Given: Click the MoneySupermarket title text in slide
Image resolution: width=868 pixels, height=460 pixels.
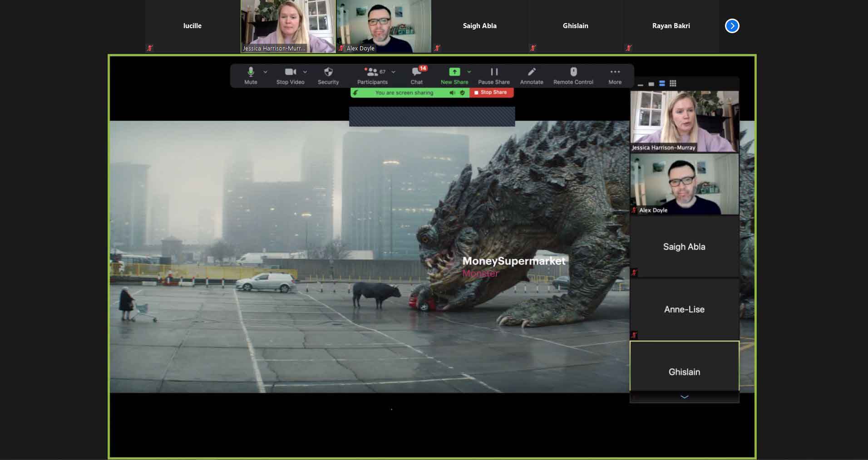Looking at the screenshot, I should [x=514, y=261].
